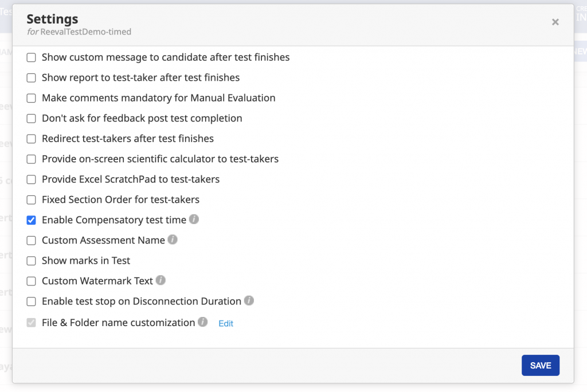
Task: Click info icon next to Disconnection Duration option
Action: tap(249, 300)
